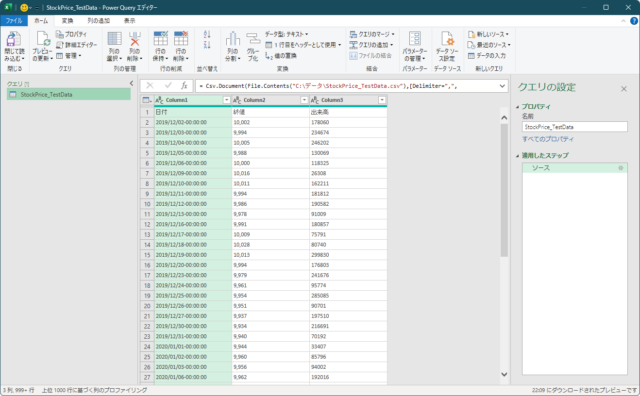Click Replace Values (値の置換)
640x396 pixels.
pyautogui.click(x=281, y=56)
